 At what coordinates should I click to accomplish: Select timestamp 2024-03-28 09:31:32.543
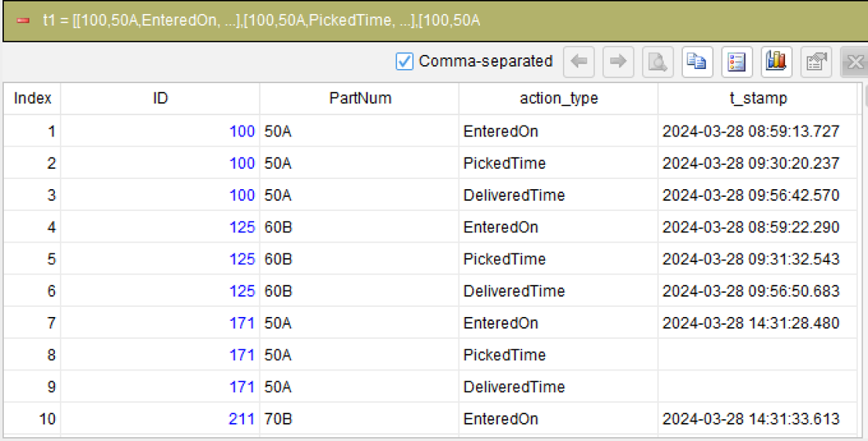(750, 259)
